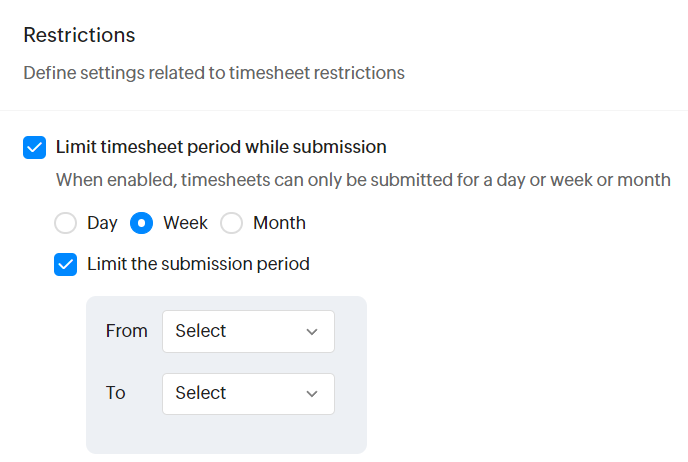Viewport: 688px width, 462px height.
Task: Click the 'Day' option label text
Action: pos(102,223)
